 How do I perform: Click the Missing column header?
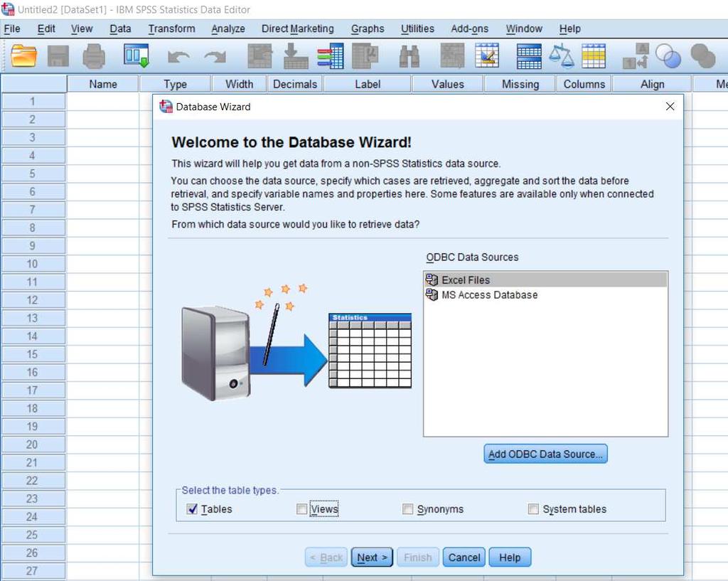(x=520, y=84)
